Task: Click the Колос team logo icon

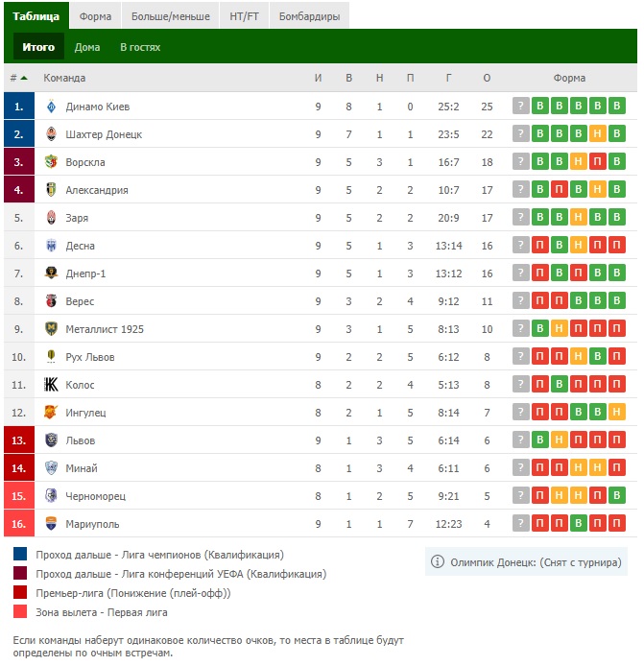Action: tap(51, 385)
